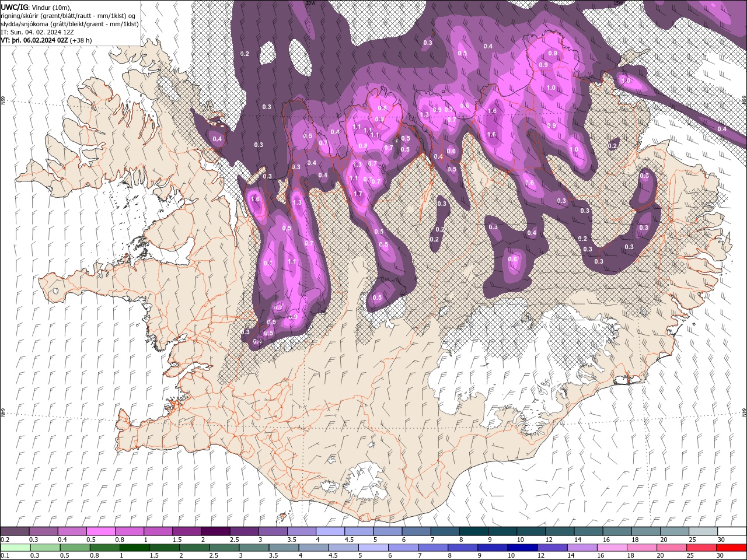The height and width of the screenshot is (560, 747).
Task: Click the medium purple 0.3 snowfall swatch
Action: click(43, 531)
